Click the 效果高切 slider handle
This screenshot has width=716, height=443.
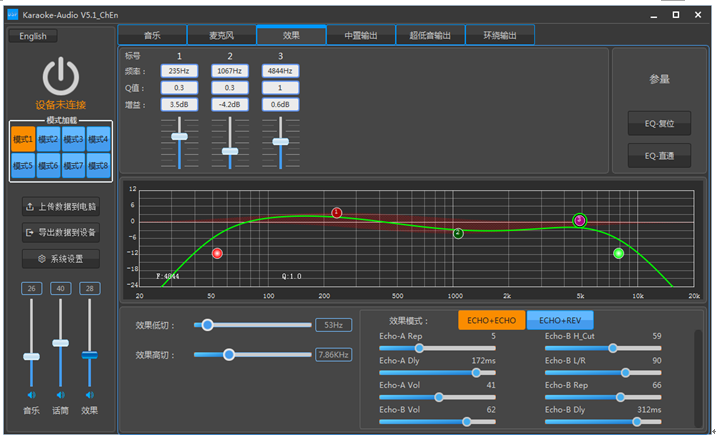pyautogui.click(x=229, y=354)
